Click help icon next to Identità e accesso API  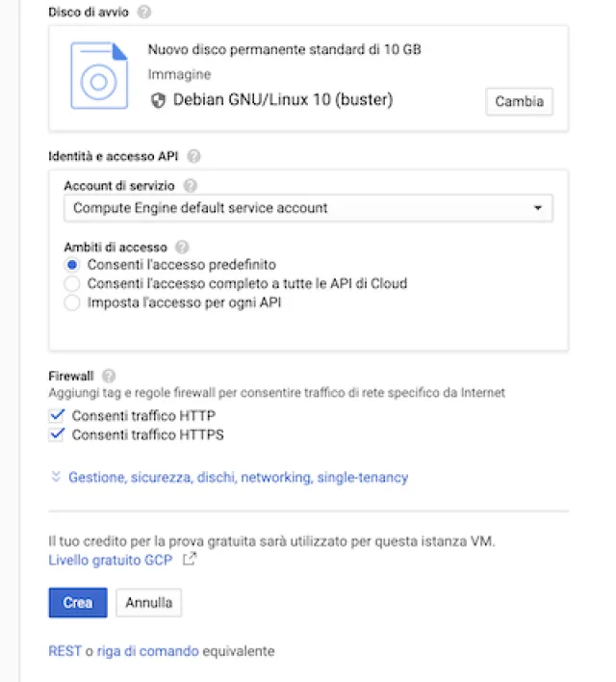pos(194,156)
